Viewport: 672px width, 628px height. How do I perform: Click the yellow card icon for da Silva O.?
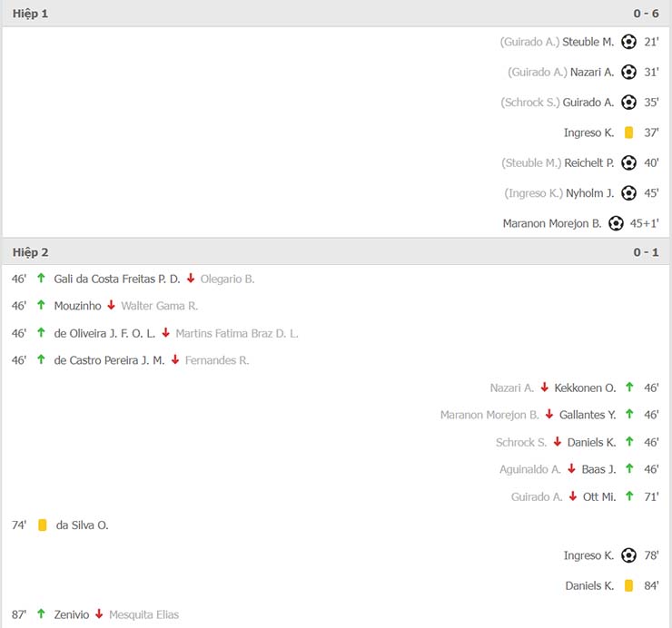[42, 525]
